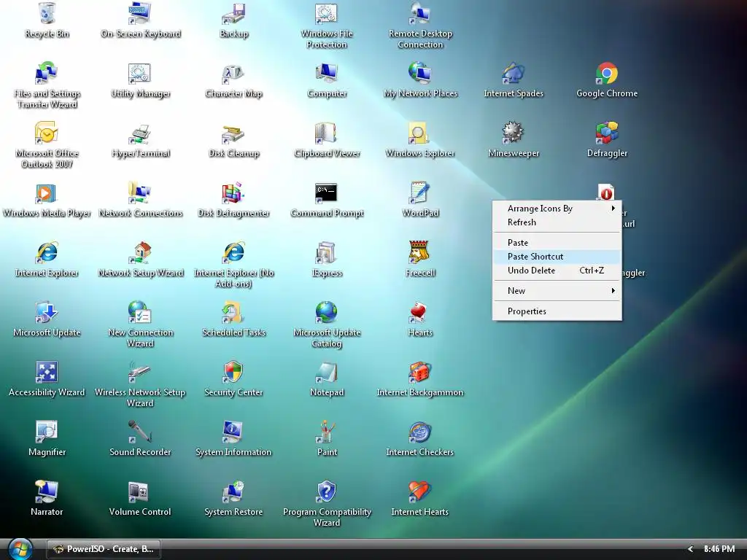Image resolution: width=747 pixels, height=560 pixels.
Task: Select Paste Shortcut menu entry
Action: pos(557,257)
